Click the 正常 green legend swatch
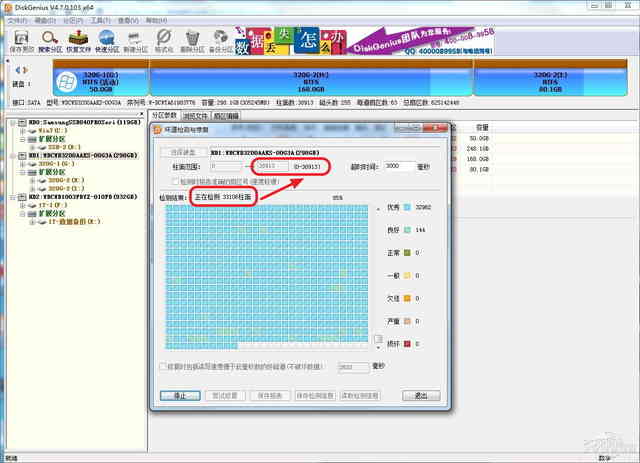 click(x=407, y=253)
